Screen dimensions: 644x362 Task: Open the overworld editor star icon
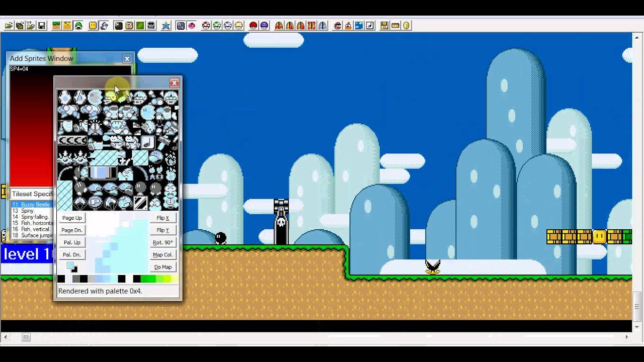[167, 26]
